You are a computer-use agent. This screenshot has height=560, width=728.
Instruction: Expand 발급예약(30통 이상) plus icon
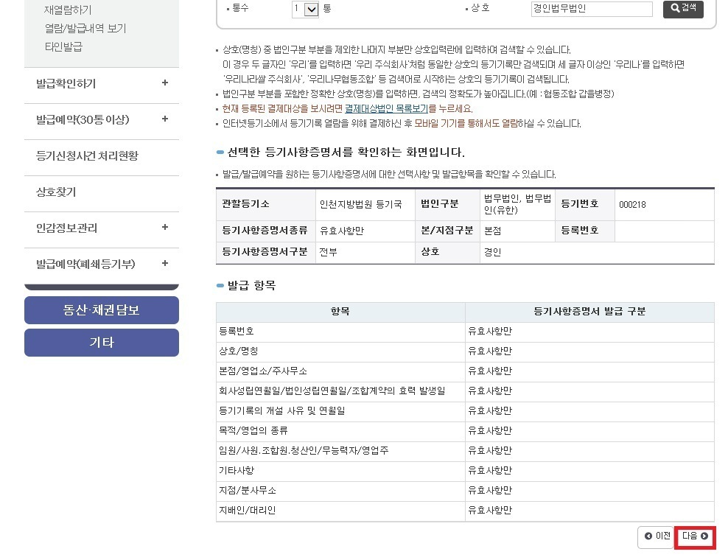pyautogui.click(x=165, y=119)
